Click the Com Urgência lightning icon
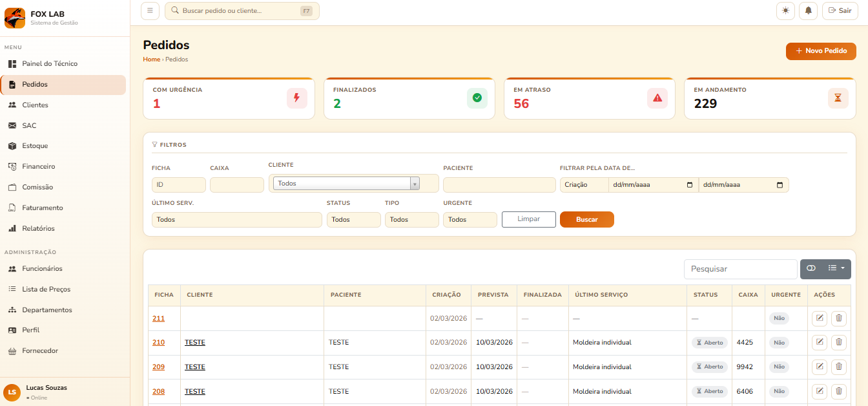 (x=297, y=98)
